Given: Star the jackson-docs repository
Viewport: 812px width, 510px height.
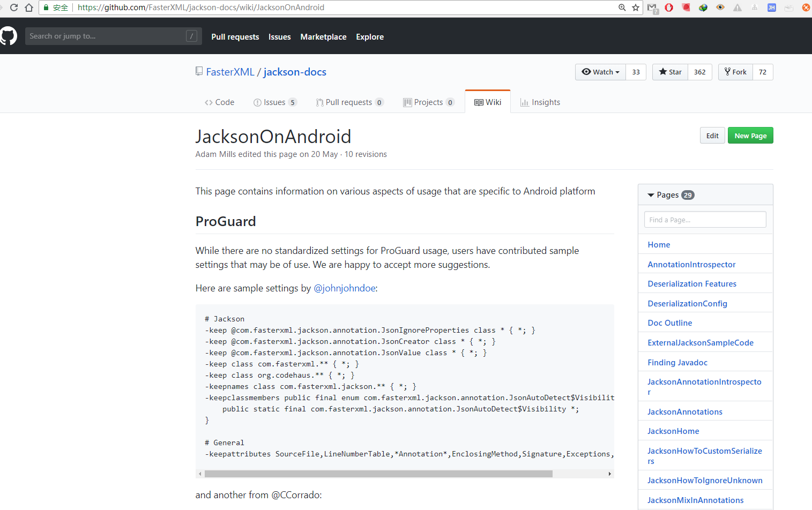Looking at the screenshot, I should coord(669,72).
